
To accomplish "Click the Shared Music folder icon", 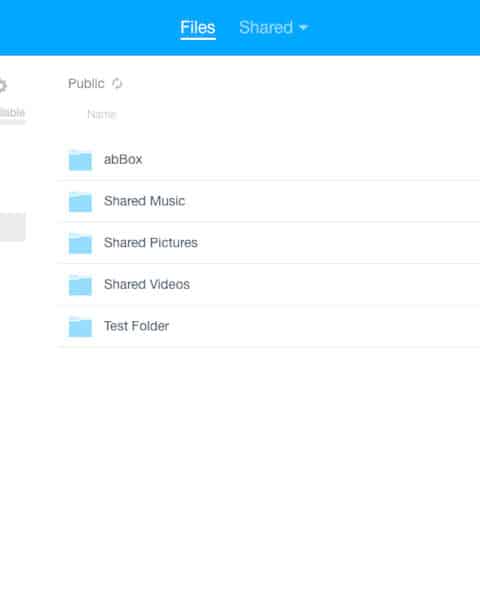I will coord(80,202).
